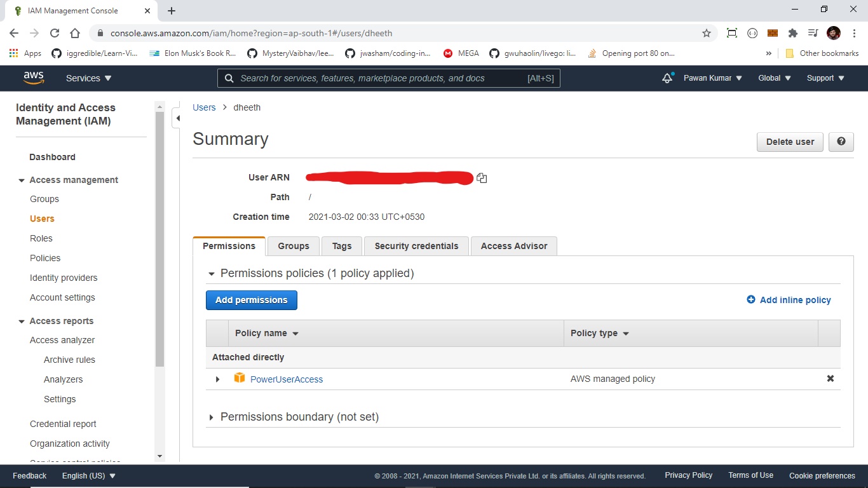Open the Chrome profile avatar
This screenshot has width=868, height=488.
pyautogui.click(x=833, y=33)
